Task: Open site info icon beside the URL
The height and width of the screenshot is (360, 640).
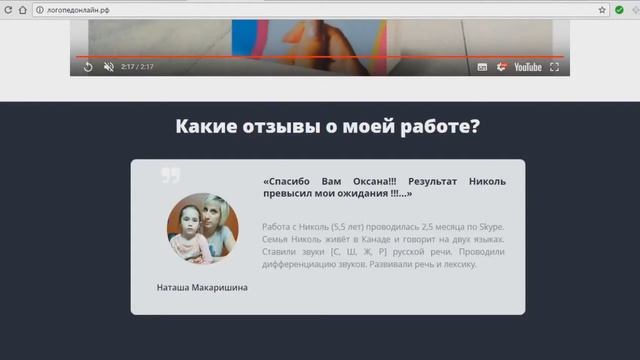Action: (40, 10)
